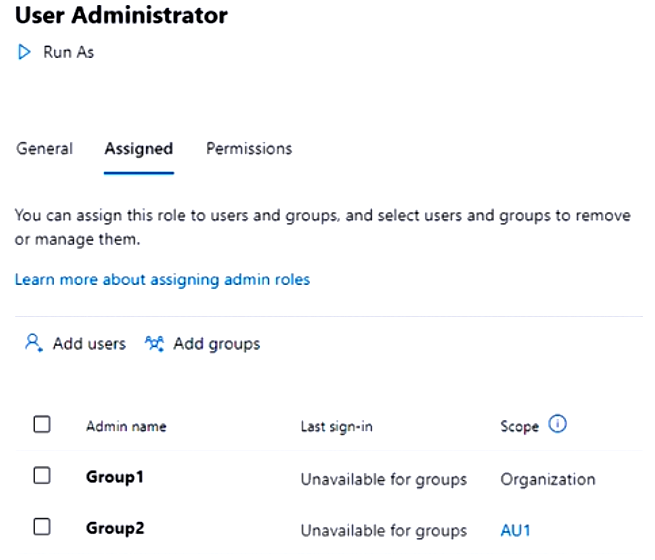The image size is (655, 560).
Task: Select the Assigned tab
Action: pos(138,149)
